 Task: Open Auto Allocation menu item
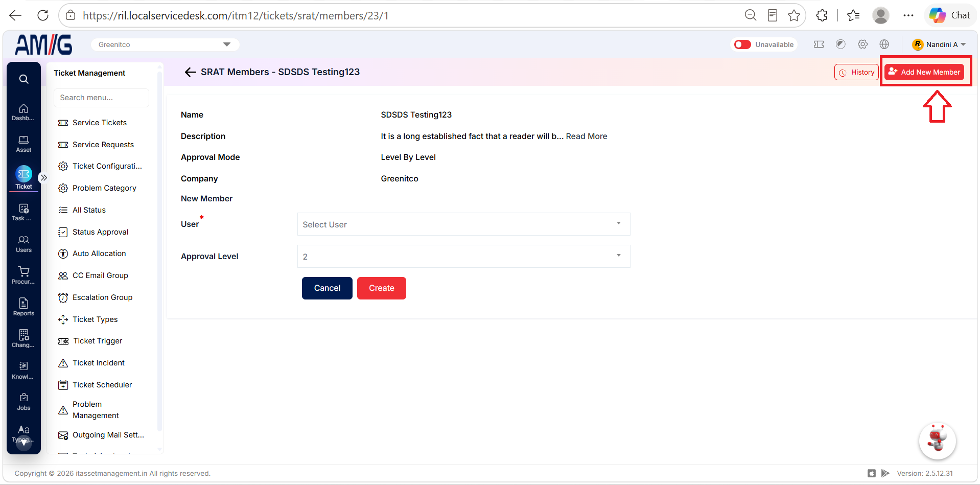pyautogui.click(x=99, y=253)
